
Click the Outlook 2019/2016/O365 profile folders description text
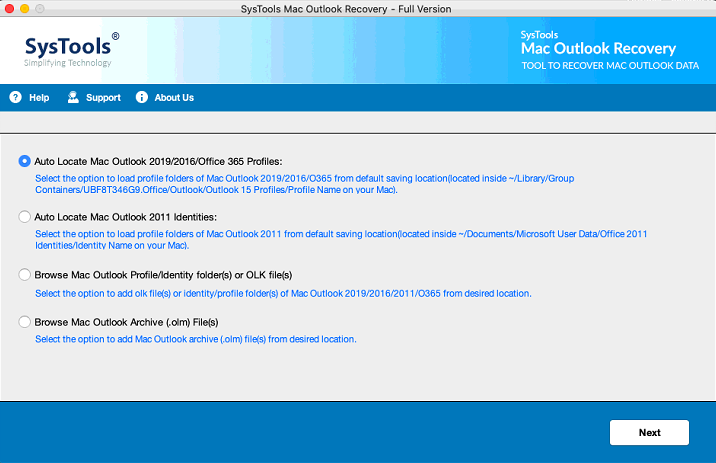point(305,184)
